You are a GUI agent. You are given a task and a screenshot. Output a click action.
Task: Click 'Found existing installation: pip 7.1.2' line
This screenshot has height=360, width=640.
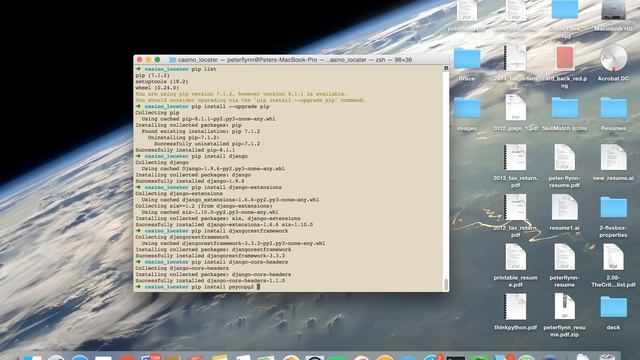201,131
